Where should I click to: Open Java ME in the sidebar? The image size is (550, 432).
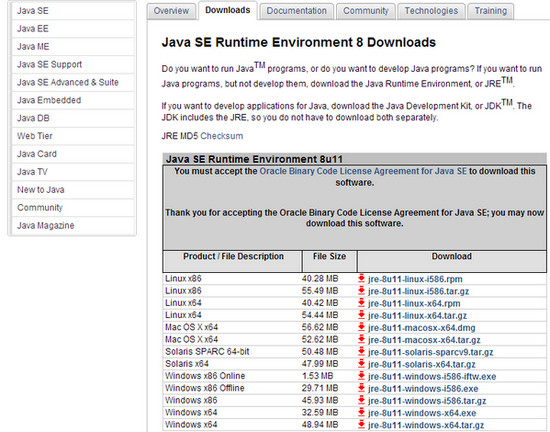pos(73,47)
